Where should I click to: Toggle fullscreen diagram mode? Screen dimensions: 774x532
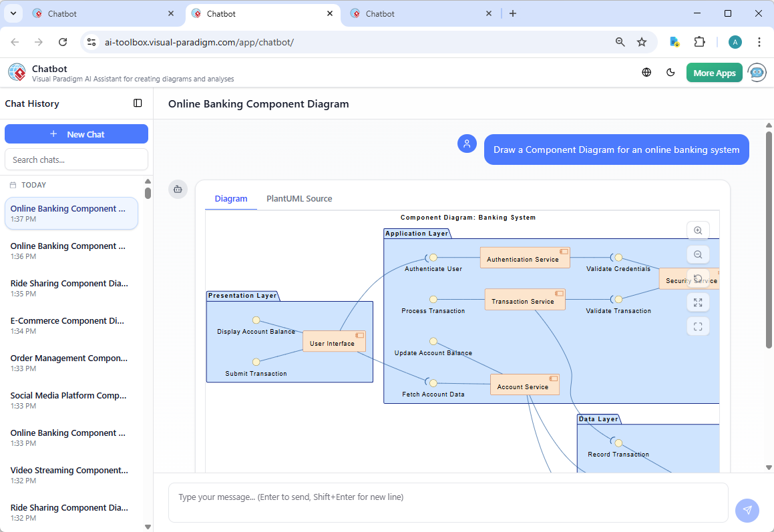(x=698, y=326)
